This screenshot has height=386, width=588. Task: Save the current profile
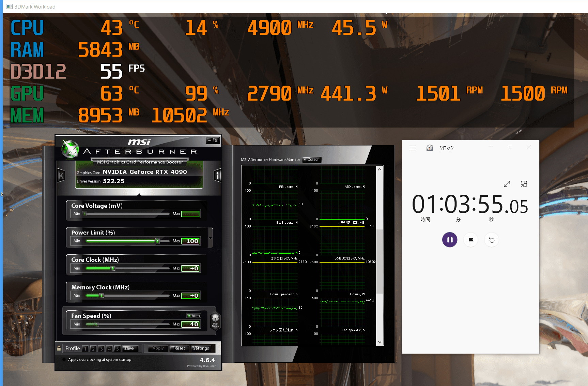[x=130, y=348]
